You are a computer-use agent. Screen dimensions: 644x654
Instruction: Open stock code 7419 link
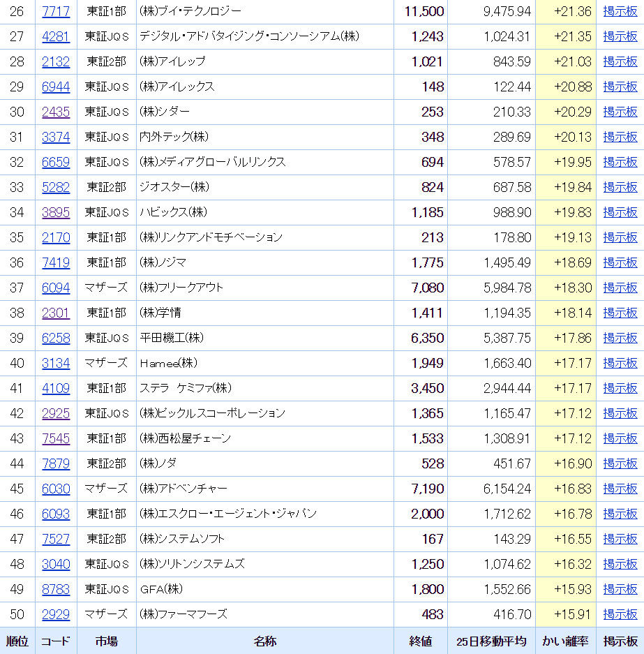[56, 262]
